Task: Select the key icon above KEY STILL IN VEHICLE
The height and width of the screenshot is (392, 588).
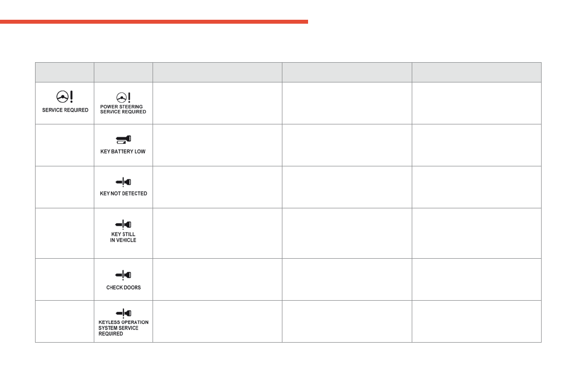Action: [x=123, y=225]
